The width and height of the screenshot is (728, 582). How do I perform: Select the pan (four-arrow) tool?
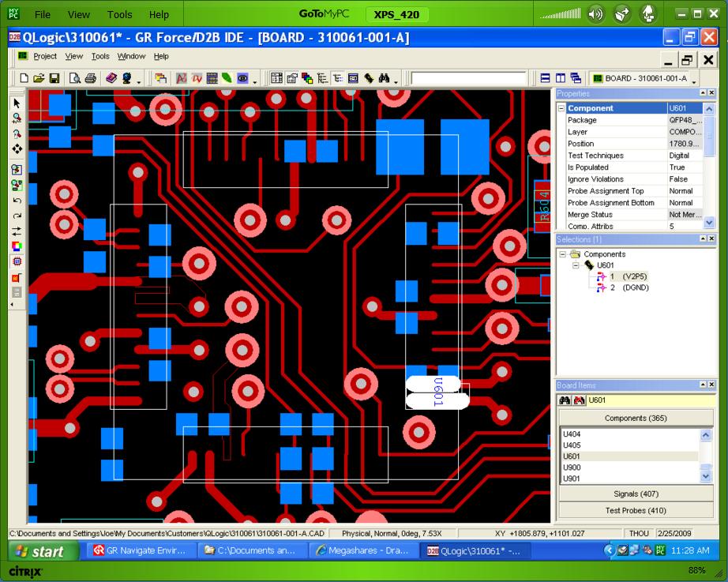click(x=17, y=148)
